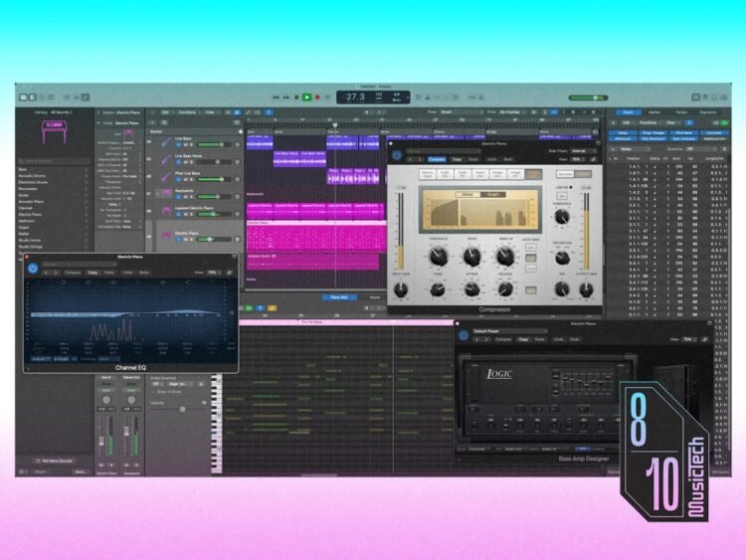Select the Event tab in List Editors

pyautogui.click(x=628, y=112)
